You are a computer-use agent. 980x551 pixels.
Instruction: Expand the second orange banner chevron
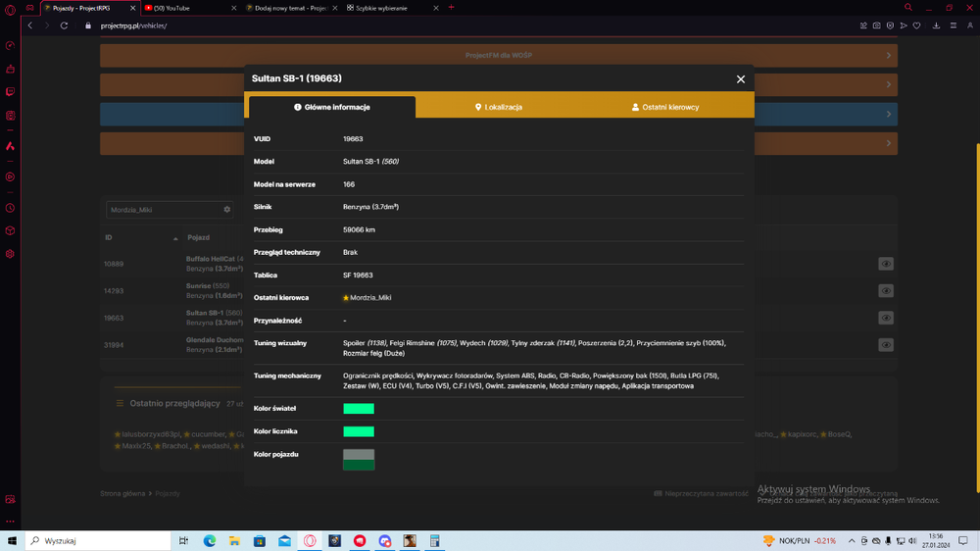[x=889, y=84]
